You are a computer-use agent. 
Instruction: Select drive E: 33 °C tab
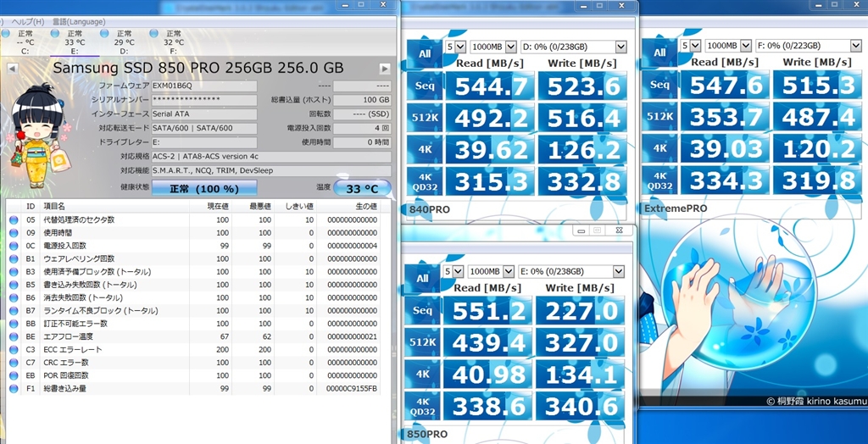tap(75, 42)
